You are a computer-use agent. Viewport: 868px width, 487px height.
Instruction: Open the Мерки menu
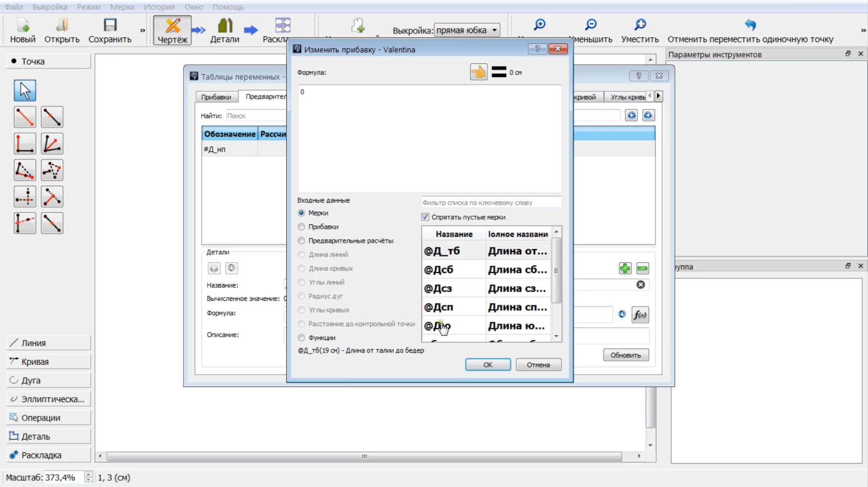click(122, 7)
